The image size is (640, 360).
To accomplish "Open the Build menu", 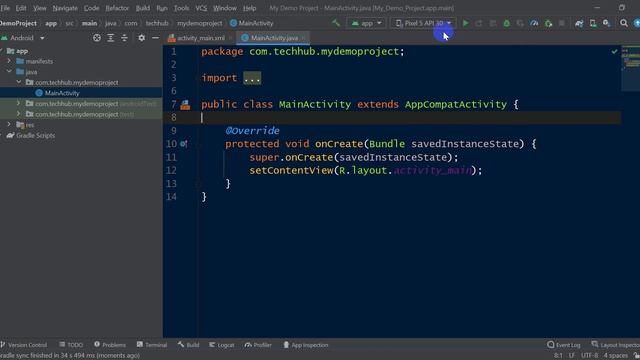I will [x=142, y=8].
